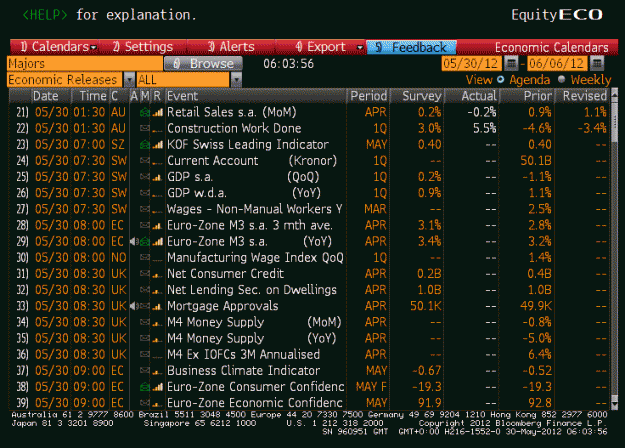Image resolution: width=625 pixels, height=448 pixels.
Task: Select the Weekly view radio button
Action: click(562, 79)
